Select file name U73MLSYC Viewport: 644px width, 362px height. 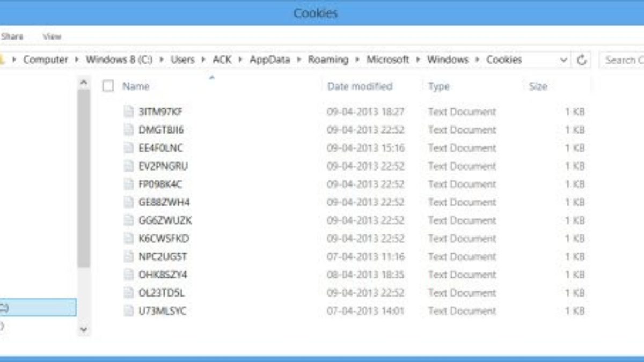tap(162, 311)
